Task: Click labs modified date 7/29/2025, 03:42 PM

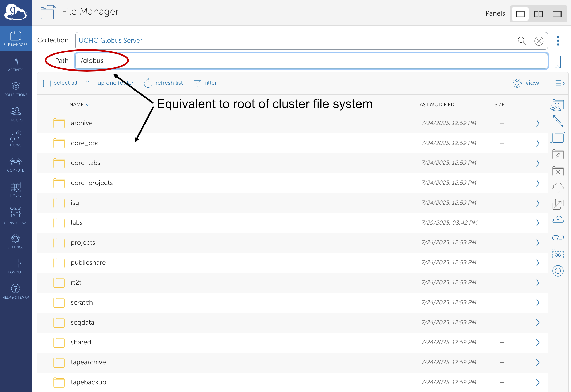Action: (x=449, y=223)
